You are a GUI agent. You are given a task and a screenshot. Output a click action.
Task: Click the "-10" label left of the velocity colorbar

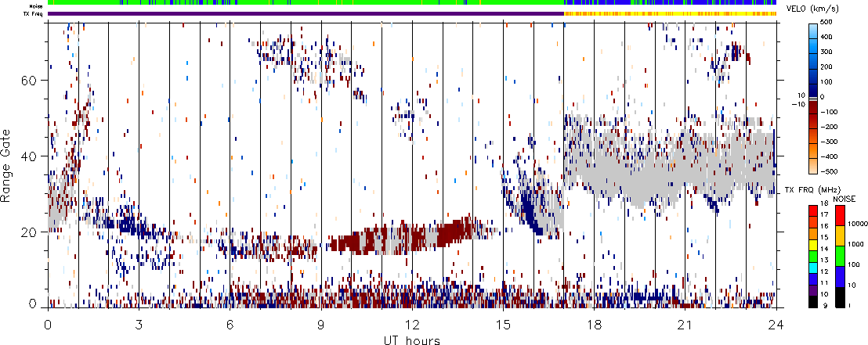pyautogui.click(x=798, y=105)
